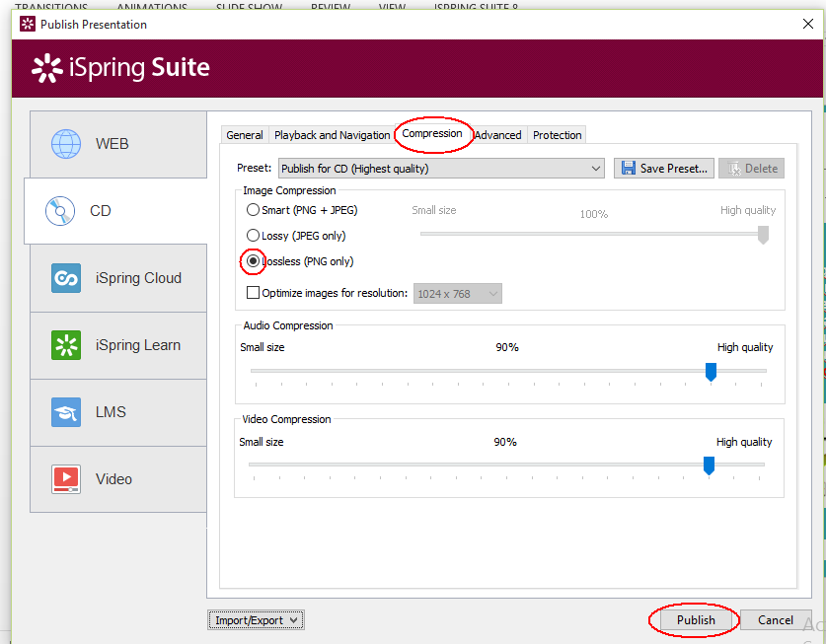The height and width of the screenshot is (644, 826).
Task: Click the iSpring Suite banner logo
Action: pos(120,68)
